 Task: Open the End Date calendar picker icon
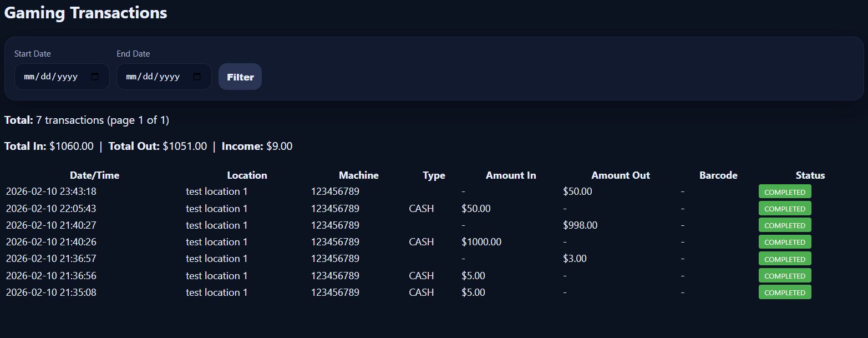click(197, 77)
